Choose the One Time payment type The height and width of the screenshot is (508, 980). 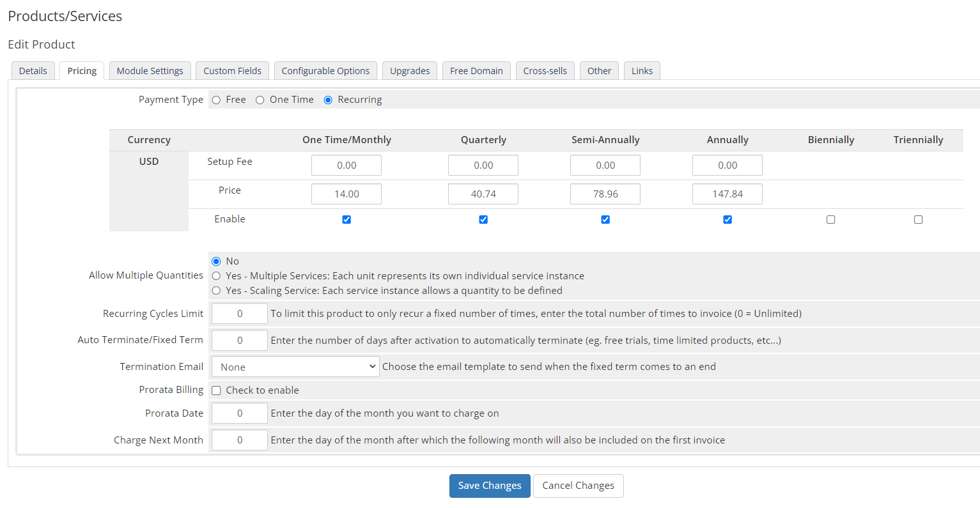pos(260,100)
